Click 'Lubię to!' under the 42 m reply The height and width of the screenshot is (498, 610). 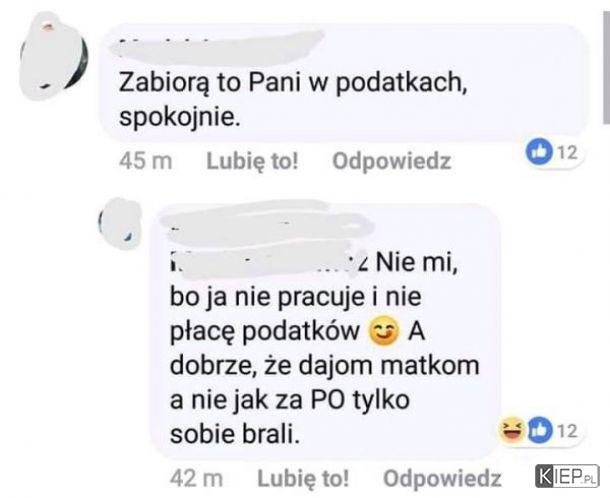303,478
